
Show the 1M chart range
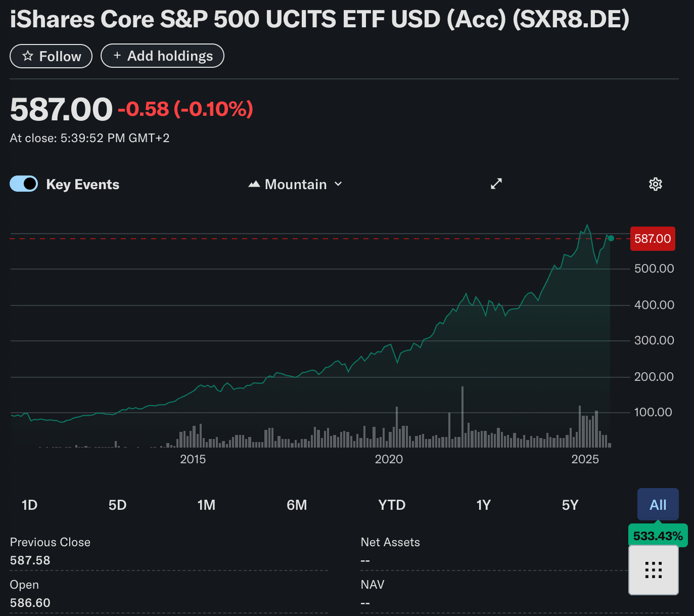coord(206,505)
